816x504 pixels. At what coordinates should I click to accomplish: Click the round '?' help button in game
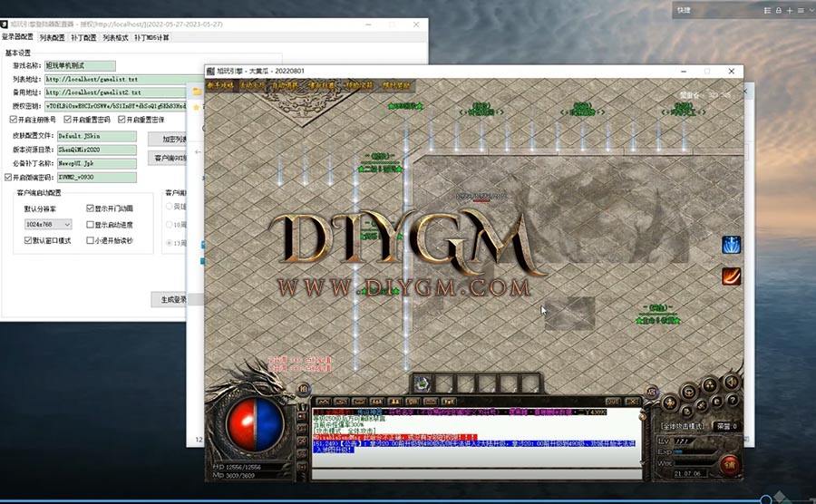(732, 401)
